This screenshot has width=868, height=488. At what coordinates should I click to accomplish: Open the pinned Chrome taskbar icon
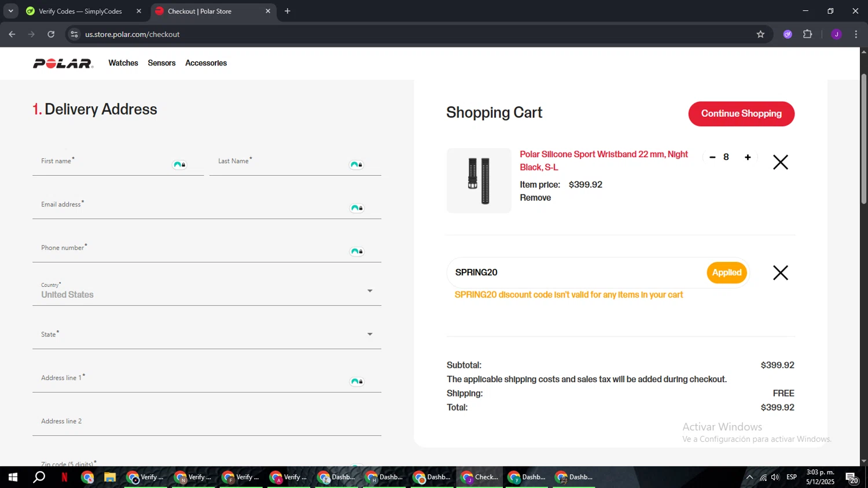tap(87, 477)
